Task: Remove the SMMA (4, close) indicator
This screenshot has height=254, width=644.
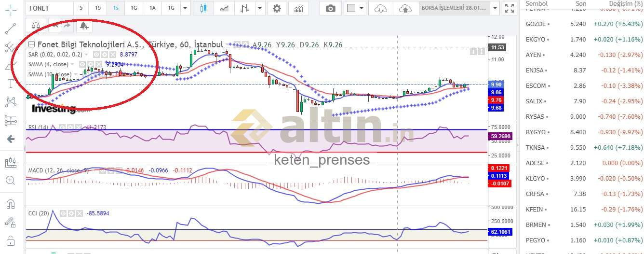Action: pos(99,64)
